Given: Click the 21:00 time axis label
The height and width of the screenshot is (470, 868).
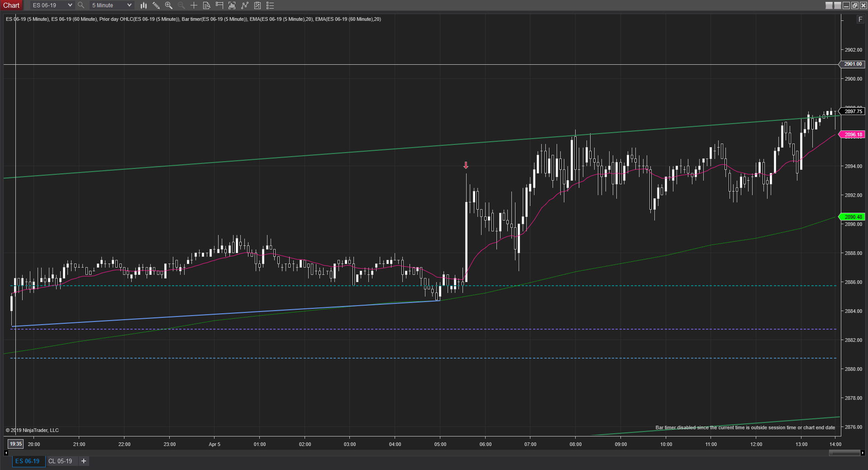Looking at the screenshot, I should pos(79,444).
